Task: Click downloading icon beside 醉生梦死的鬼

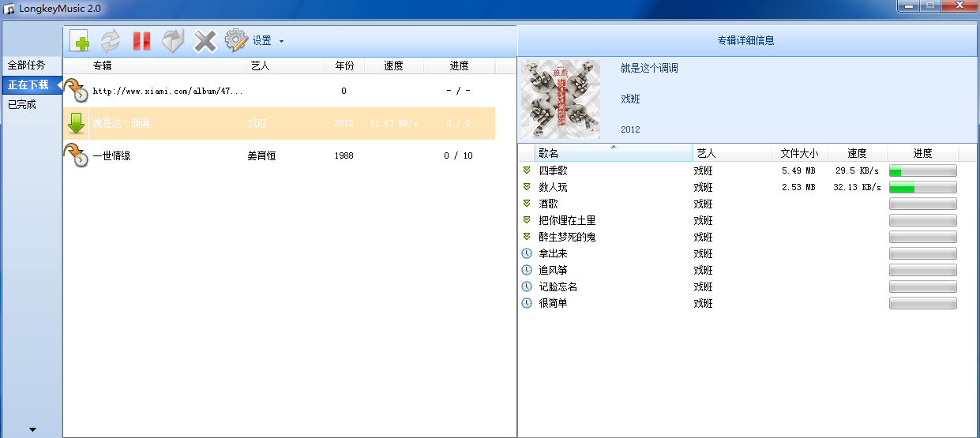Action: (x=527, y=236)
